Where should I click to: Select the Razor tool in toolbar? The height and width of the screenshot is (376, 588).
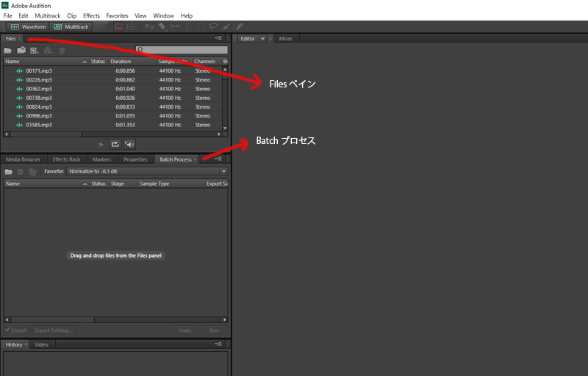coord(162,26)
